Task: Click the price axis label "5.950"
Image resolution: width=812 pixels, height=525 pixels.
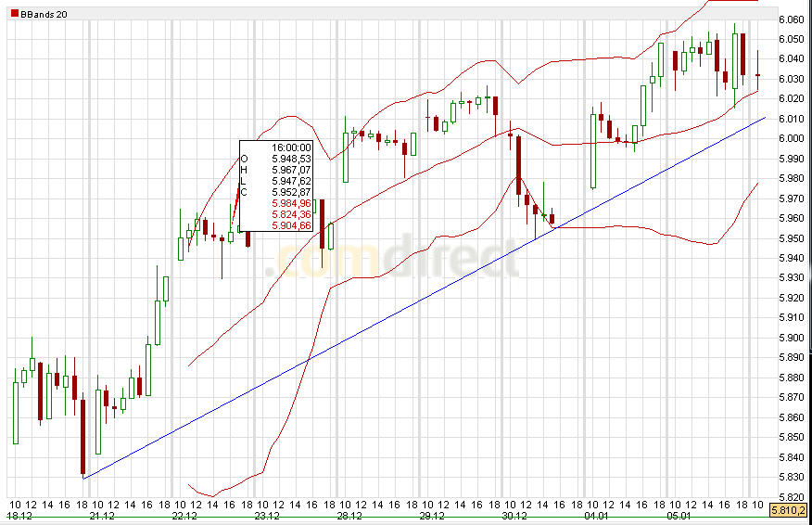Action: [792, 239]
